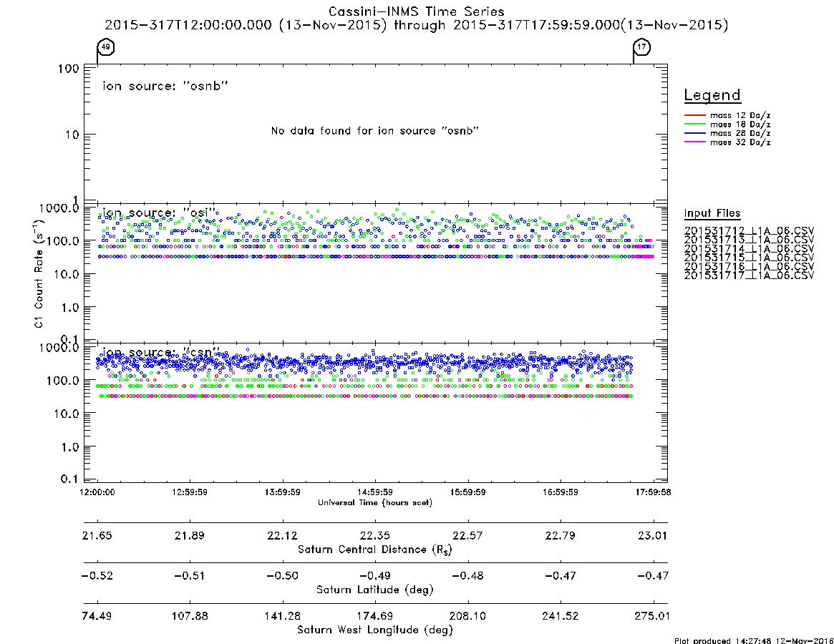The height and width of the screenshot is (644, 834).
Task: Click the Saturn Central Distance axis label
Action: coord(375,550)
